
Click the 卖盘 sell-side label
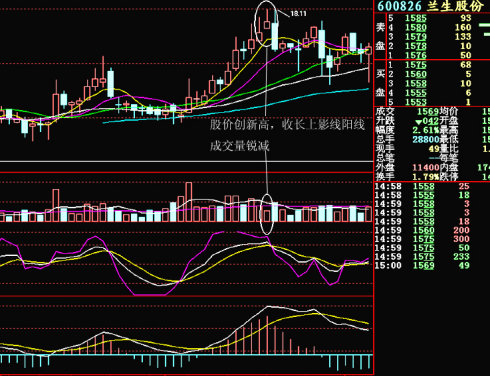pos(380,37)
